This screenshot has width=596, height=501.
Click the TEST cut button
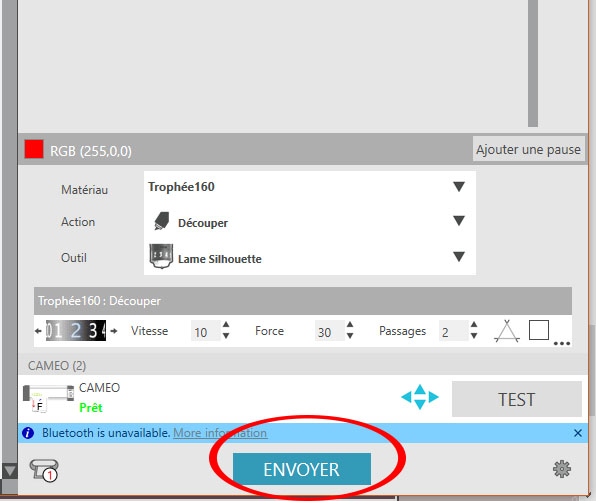click(517, 399)
